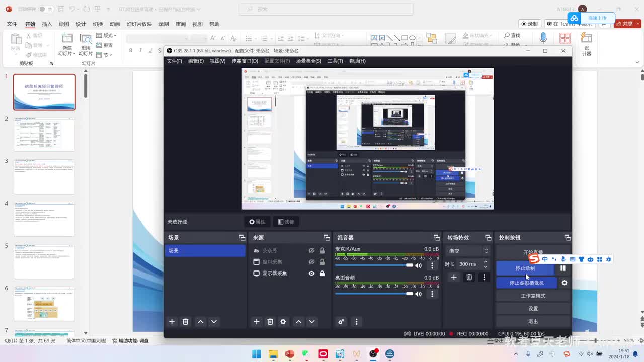Open OBS 设置 button in controls

[x=533, y=309]
